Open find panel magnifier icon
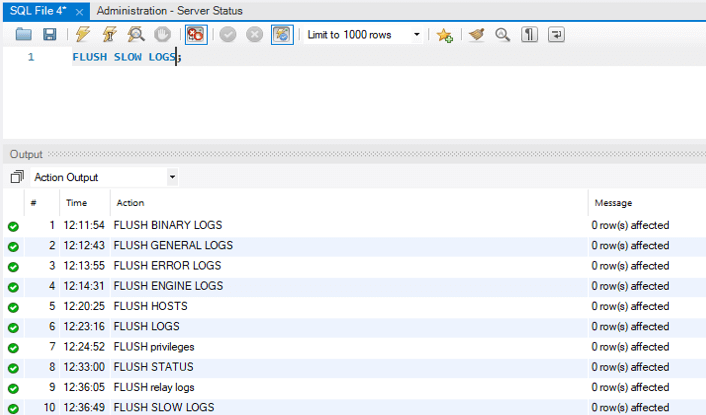 [502, 35]
